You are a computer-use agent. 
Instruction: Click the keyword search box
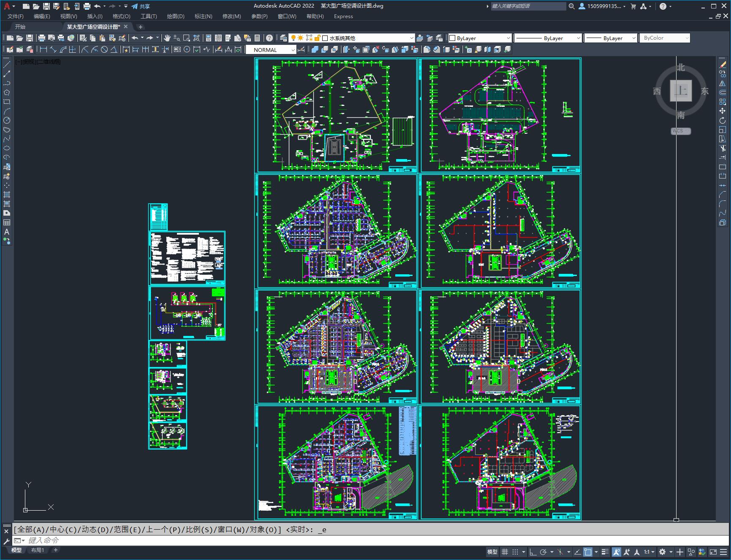[528, 6]
